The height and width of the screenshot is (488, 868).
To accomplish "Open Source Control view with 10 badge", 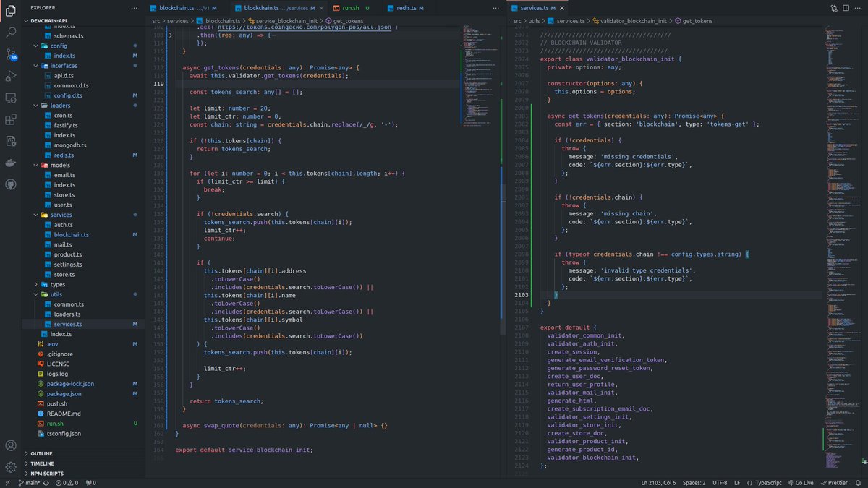I will [x=11, y=54].
